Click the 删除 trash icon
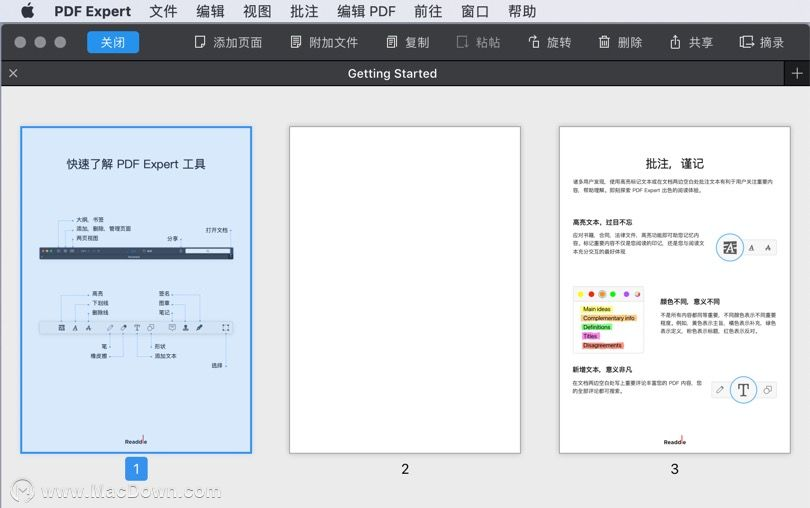 tap(604, 42)
